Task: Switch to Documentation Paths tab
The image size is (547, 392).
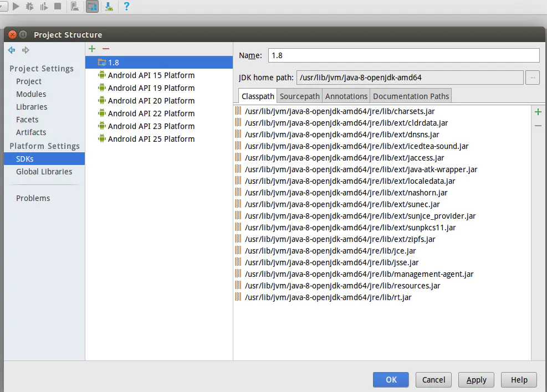Action: tap(411, 96)
